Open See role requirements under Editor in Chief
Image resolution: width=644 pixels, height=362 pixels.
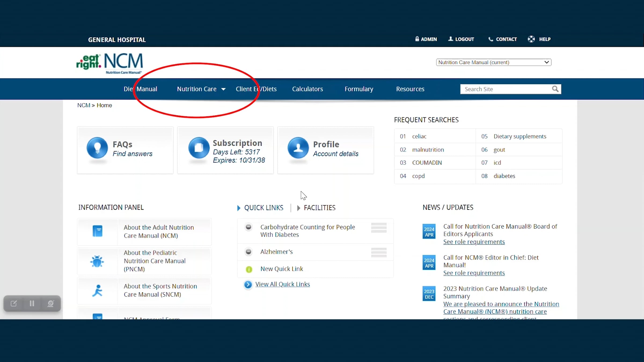(x=474, y=273)
